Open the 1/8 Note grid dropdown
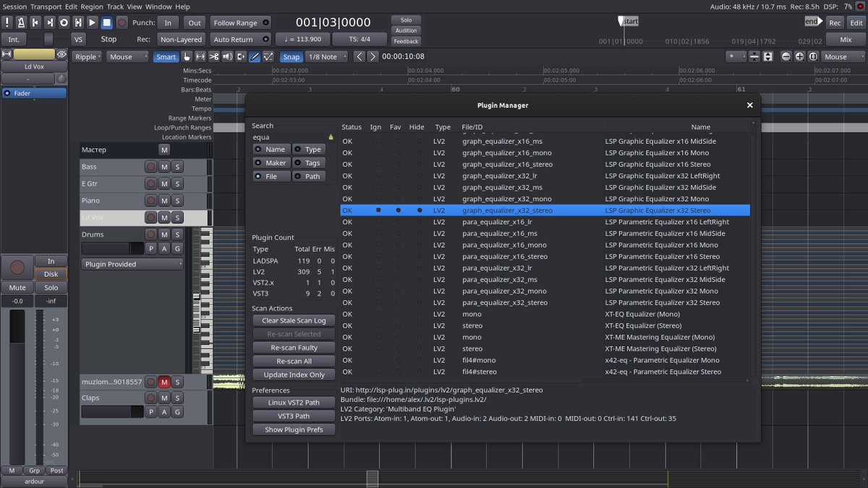The width and height of the screenshot is (868, 488). pyautogui.click(x=328, y=56)
